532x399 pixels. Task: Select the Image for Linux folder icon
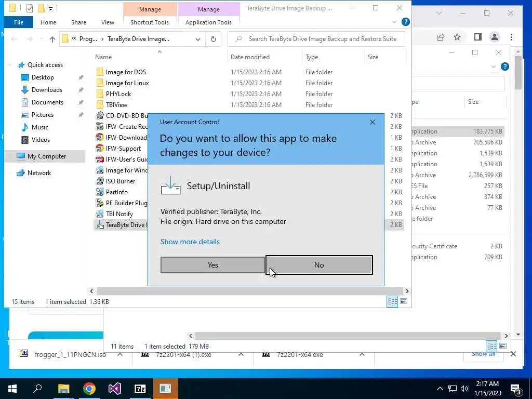(x=100, y=83)
